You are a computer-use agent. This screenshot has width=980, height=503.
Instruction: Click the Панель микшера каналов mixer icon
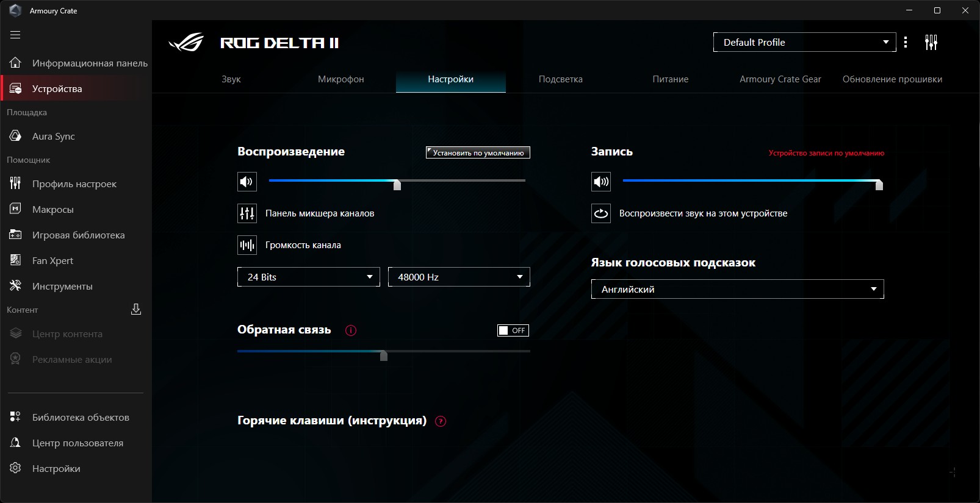click(247, 213)
